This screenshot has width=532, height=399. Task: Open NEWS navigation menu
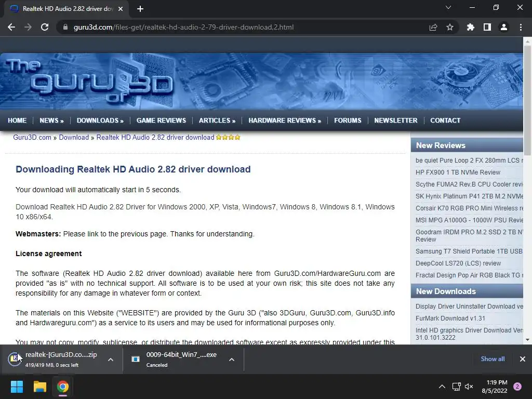(x=51, y=121)
